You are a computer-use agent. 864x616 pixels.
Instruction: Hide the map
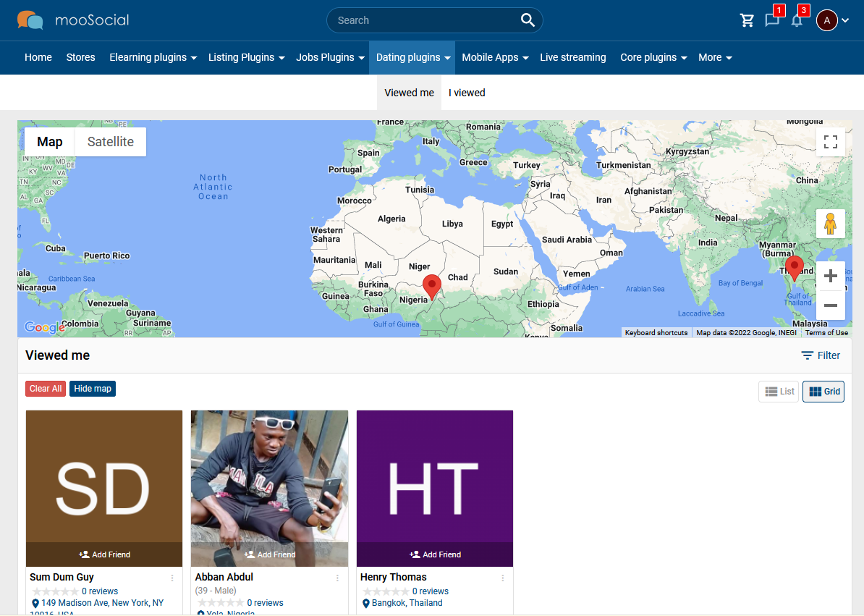pyautogui.click(x=93, y=389)
